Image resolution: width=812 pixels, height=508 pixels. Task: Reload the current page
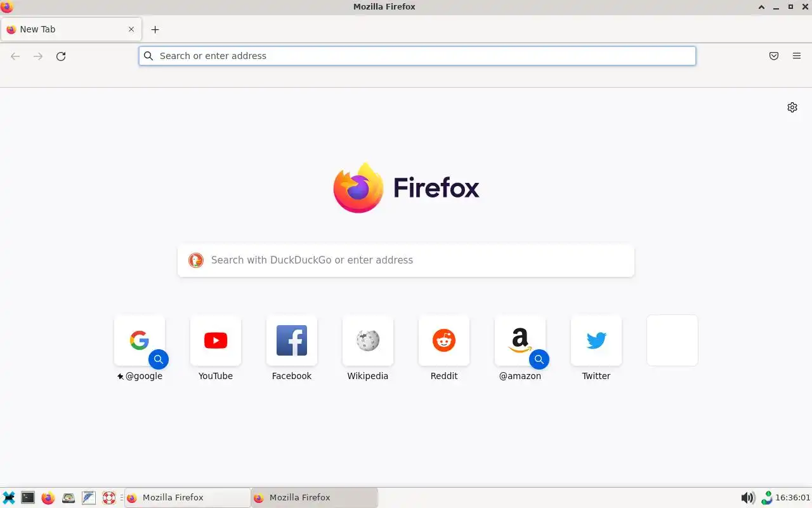click(61, 56)
